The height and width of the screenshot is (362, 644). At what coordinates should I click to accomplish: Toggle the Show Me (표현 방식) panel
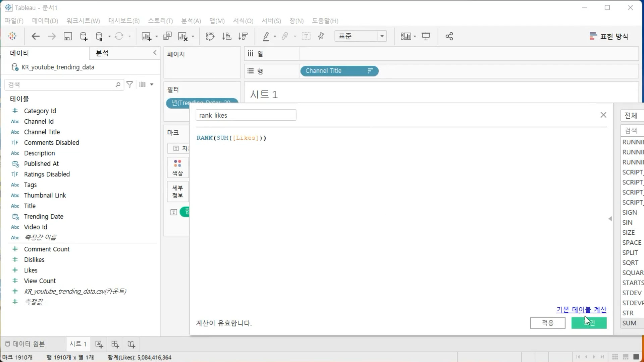click(609, 36)
